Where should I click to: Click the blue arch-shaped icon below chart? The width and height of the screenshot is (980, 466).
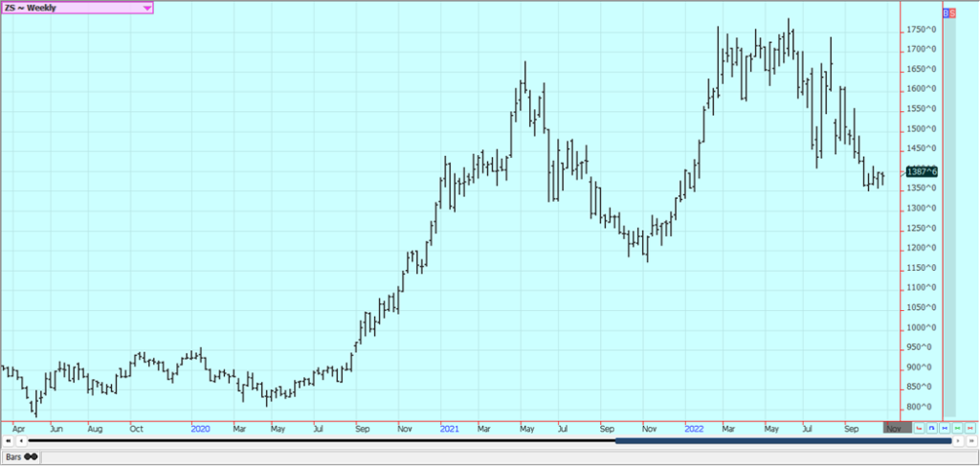[932, 428]
